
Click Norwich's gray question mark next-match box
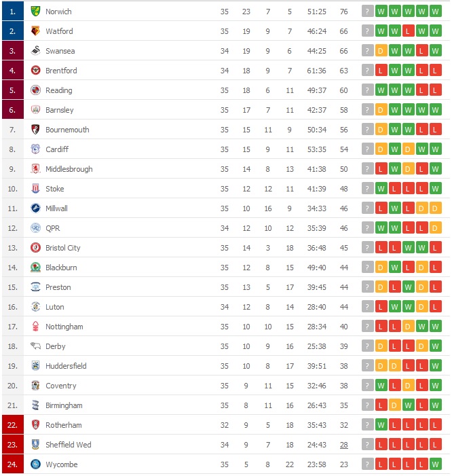pos(367,12)
